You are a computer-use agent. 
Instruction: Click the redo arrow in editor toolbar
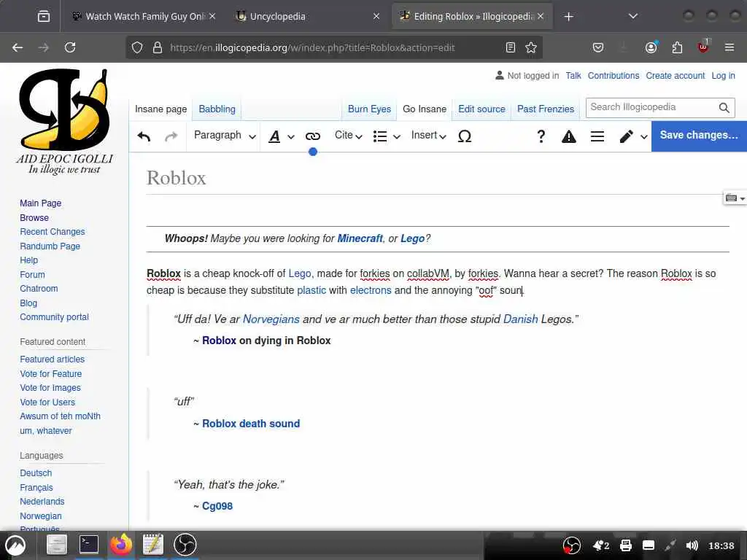pos(171,136)
